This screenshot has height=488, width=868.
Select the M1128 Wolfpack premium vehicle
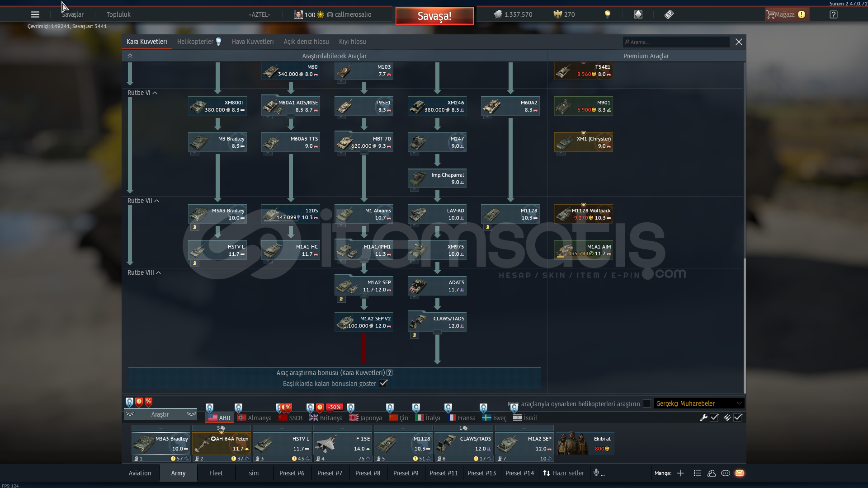[584, 214]
